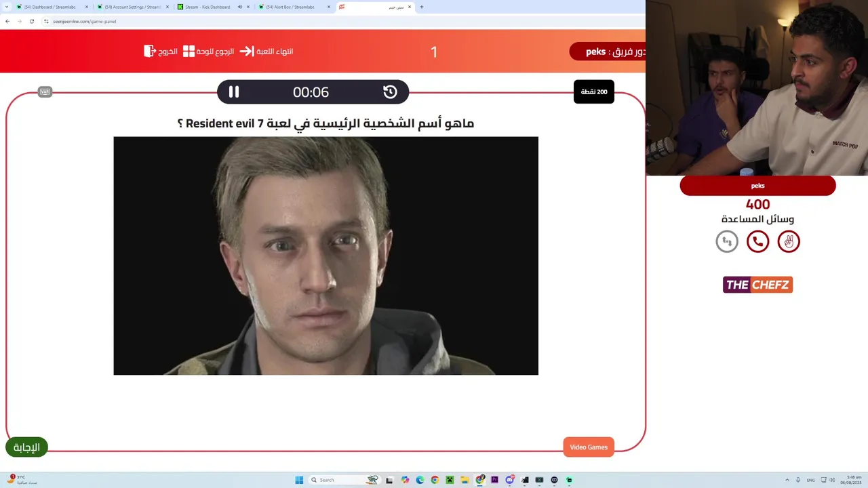
Task: Use the swap question lifeline icon
Action: pos(727,241)
